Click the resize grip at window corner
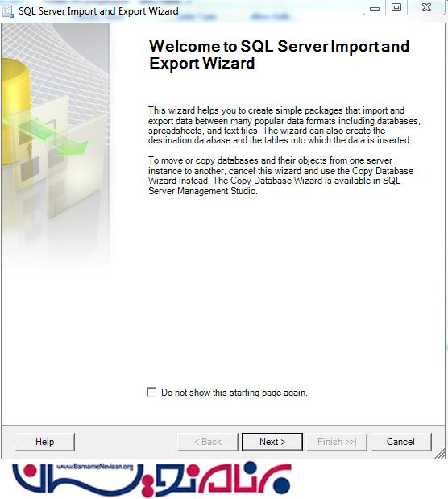Viewport: 448px width, 499px height. [441, 454]
